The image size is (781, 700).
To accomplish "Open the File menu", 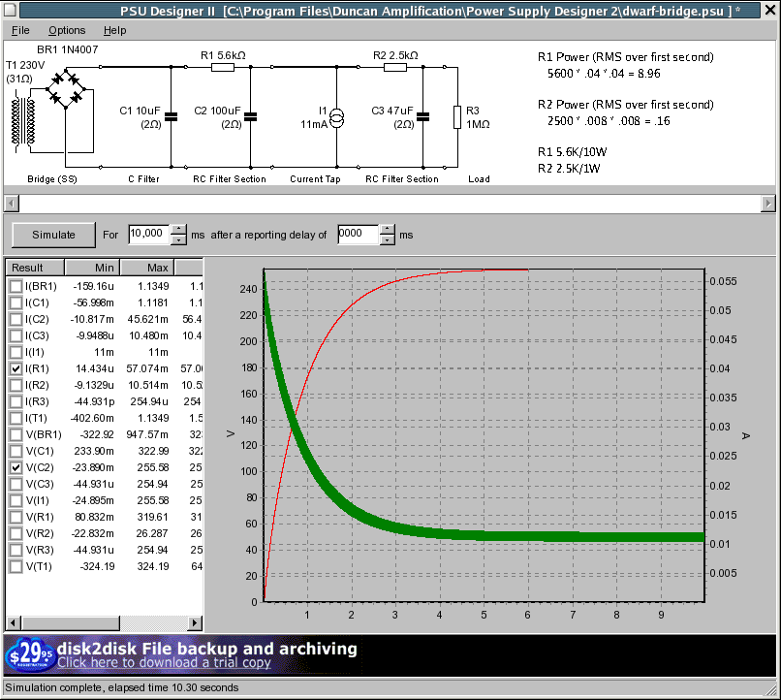I will (20, 30).
